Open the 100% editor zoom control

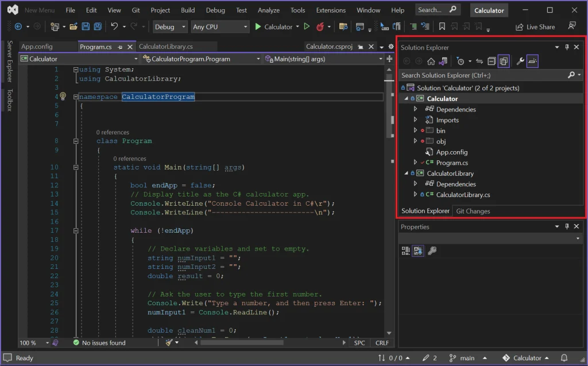30,342
